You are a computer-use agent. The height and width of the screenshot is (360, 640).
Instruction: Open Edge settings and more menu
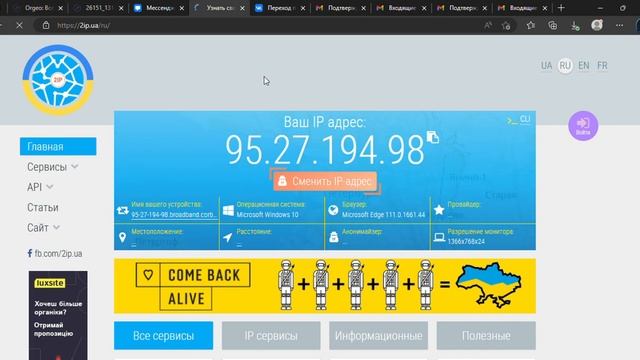619,25
